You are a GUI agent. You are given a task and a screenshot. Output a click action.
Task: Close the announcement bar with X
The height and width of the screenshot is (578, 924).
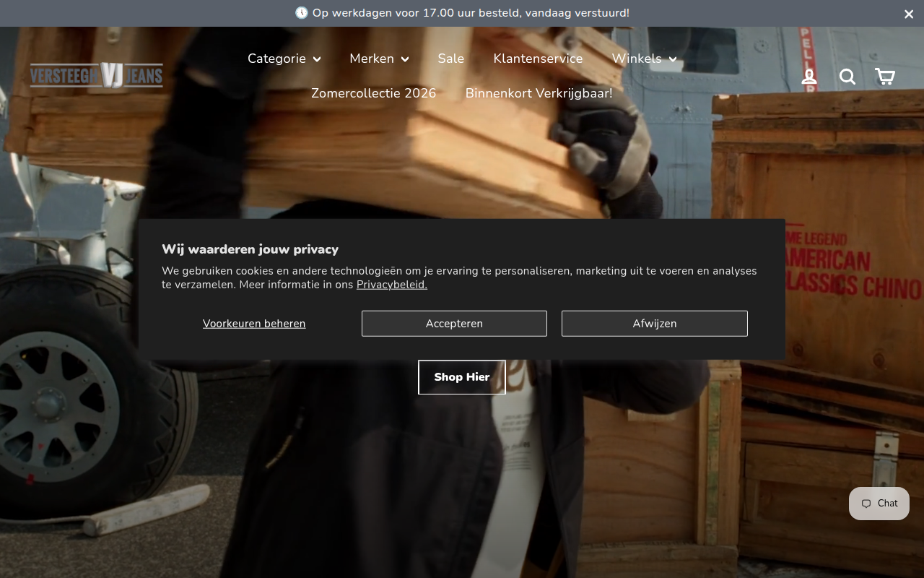[909, 14]
